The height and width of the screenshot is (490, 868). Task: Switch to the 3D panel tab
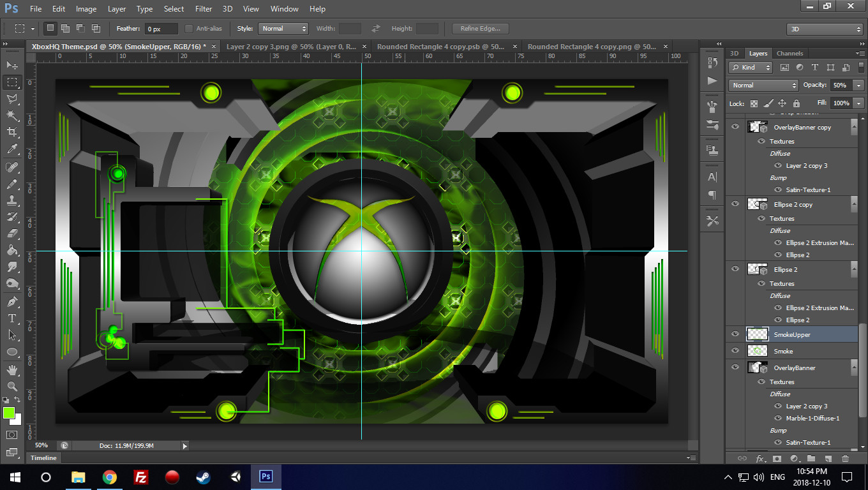pos(734,54)
